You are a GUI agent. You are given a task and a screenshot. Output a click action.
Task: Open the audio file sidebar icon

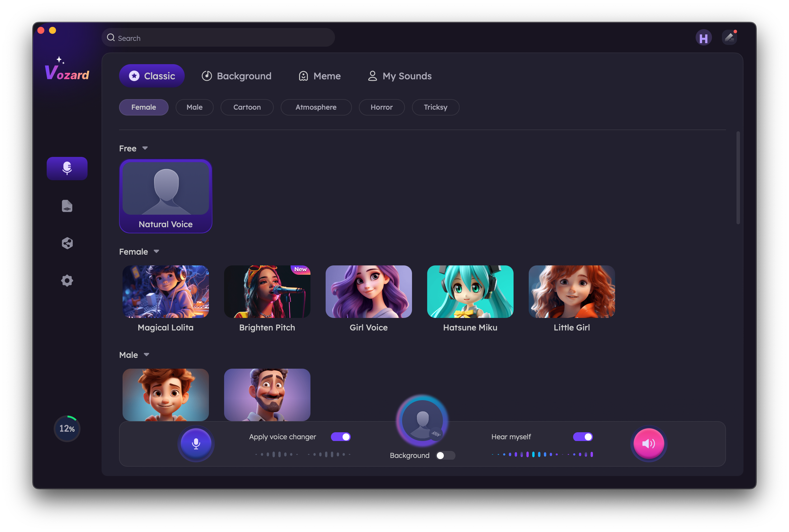[x=67, y=206]
